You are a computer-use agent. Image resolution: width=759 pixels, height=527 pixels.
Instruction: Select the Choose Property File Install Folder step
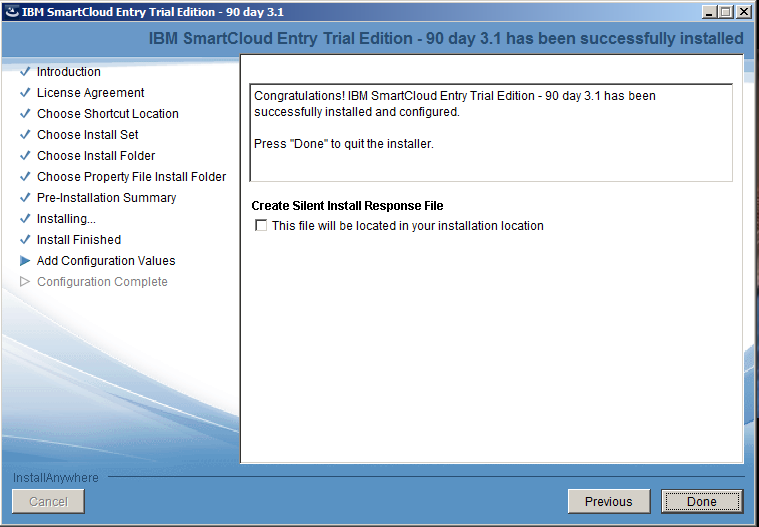(x=131, y=177)
